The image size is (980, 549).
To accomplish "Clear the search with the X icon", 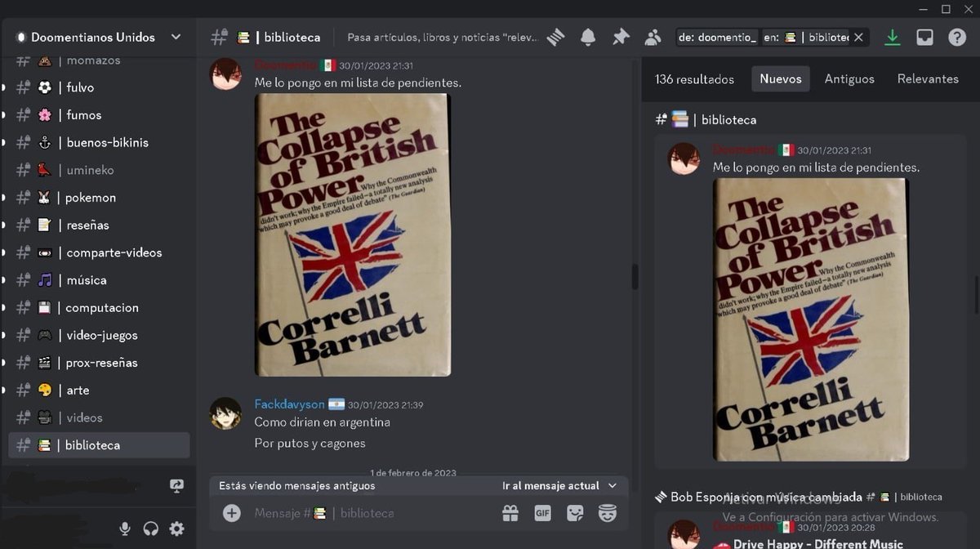I will point(858,38).
